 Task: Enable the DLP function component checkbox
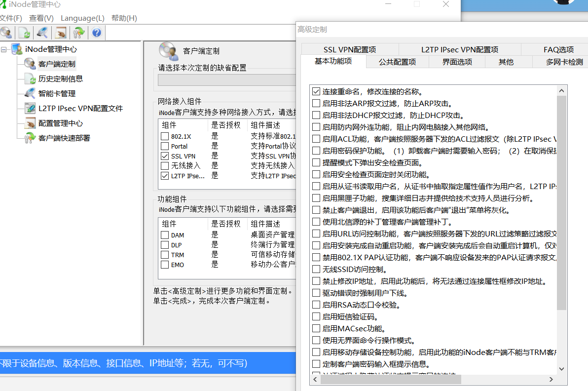[165, 245]
